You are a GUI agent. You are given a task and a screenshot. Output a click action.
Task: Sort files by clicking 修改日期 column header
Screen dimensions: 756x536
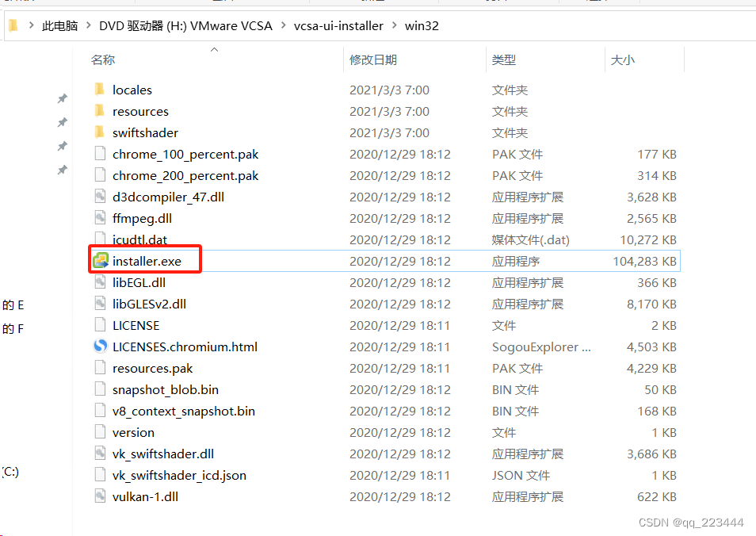tap(373, 59)
